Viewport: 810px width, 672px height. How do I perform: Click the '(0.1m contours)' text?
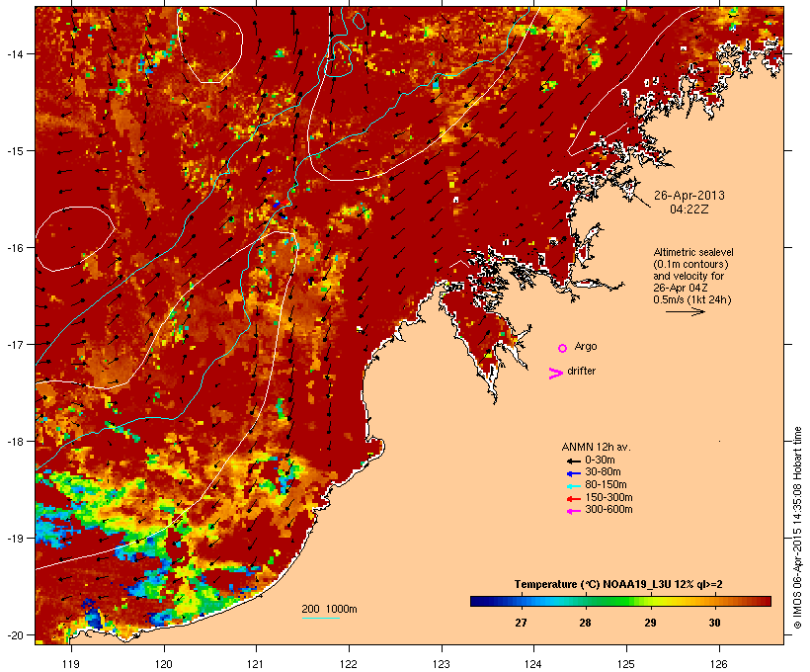pos(690,264)
